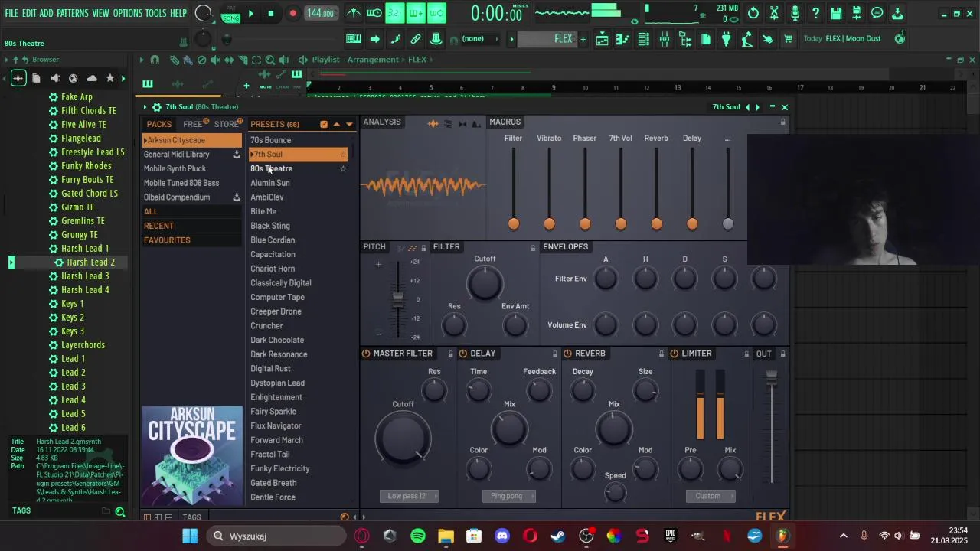Show browser web globe icon

click(x=73, y=78)
